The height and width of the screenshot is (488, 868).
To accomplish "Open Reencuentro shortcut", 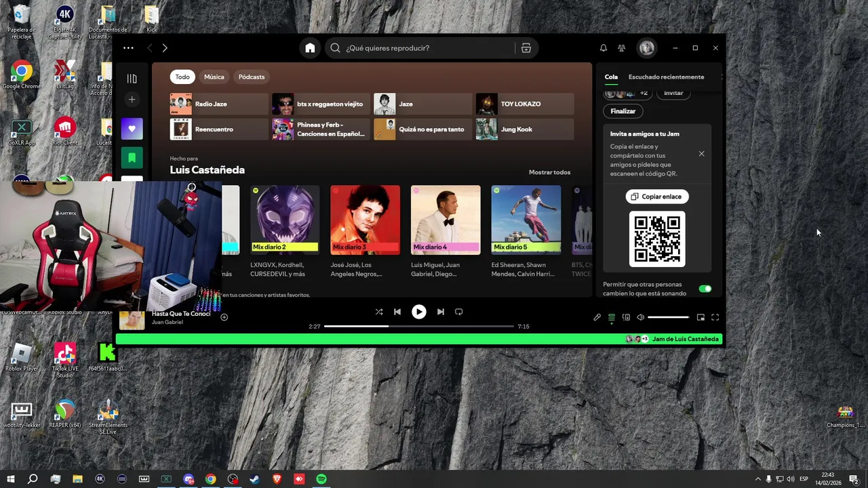I will [x=218, y=129].
